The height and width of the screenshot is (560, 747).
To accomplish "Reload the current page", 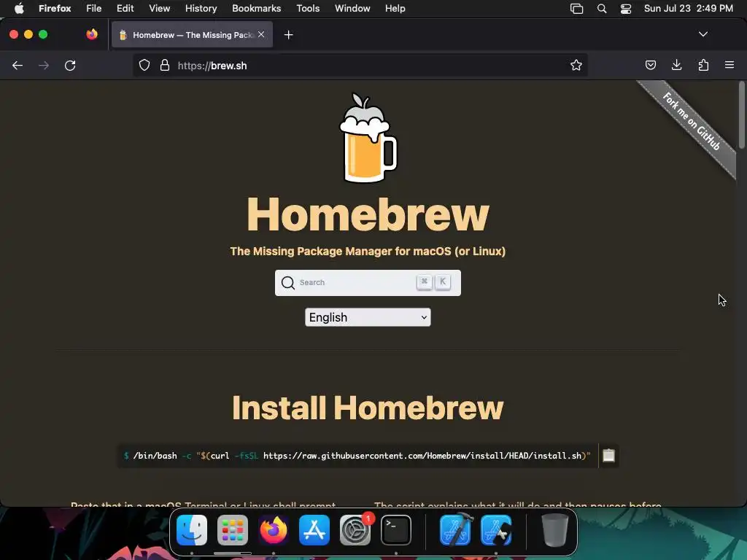I will (70, 66).
